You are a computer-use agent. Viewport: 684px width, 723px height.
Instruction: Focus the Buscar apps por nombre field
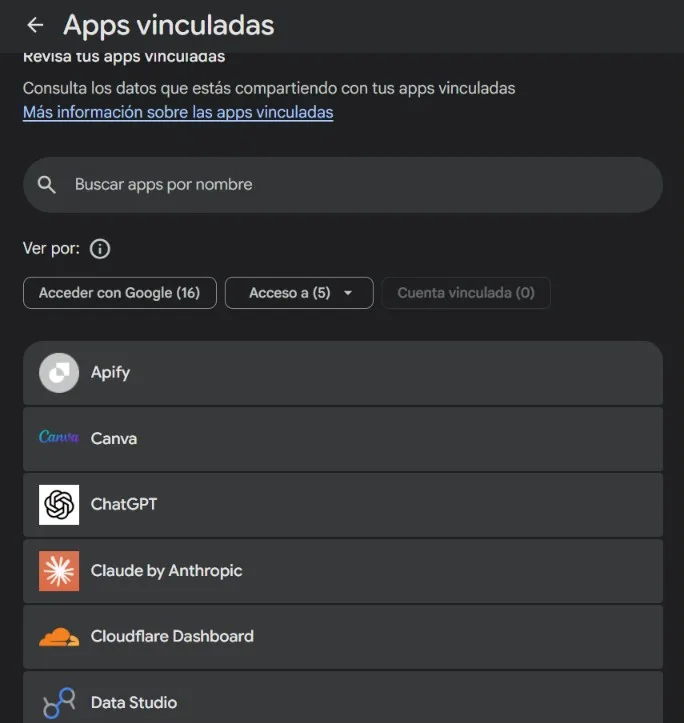click(343, 185)
